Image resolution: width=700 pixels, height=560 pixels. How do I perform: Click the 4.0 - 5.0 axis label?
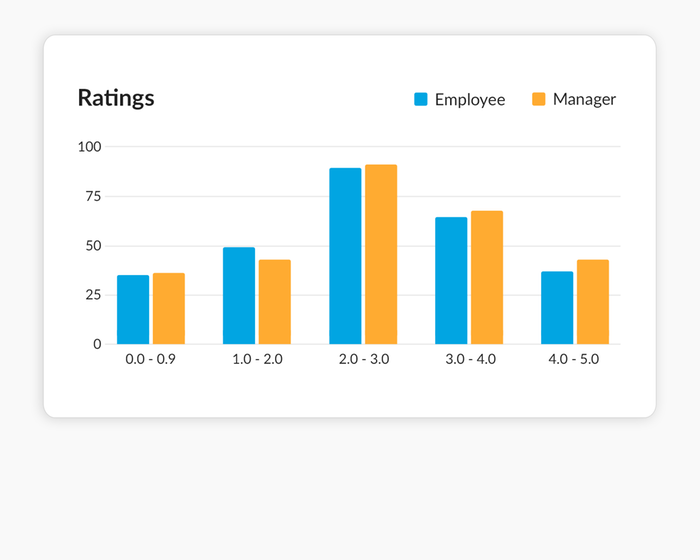tap(575, 359)
